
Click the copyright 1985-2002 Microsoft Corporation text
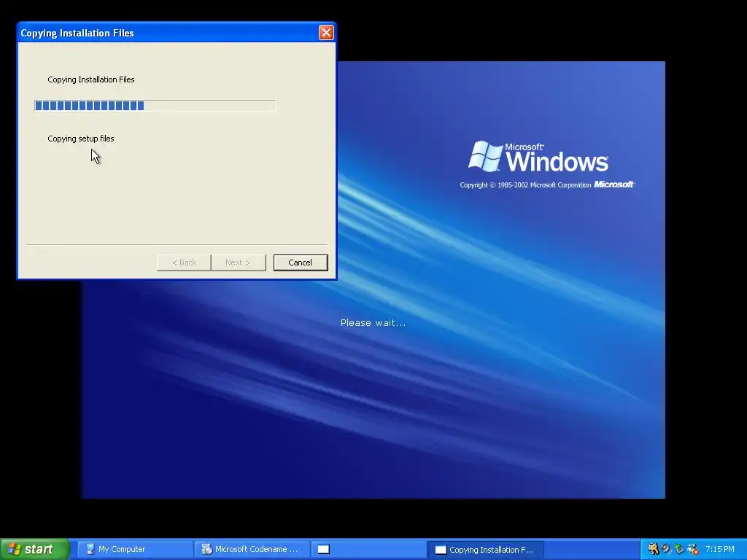tap(525, 184)
